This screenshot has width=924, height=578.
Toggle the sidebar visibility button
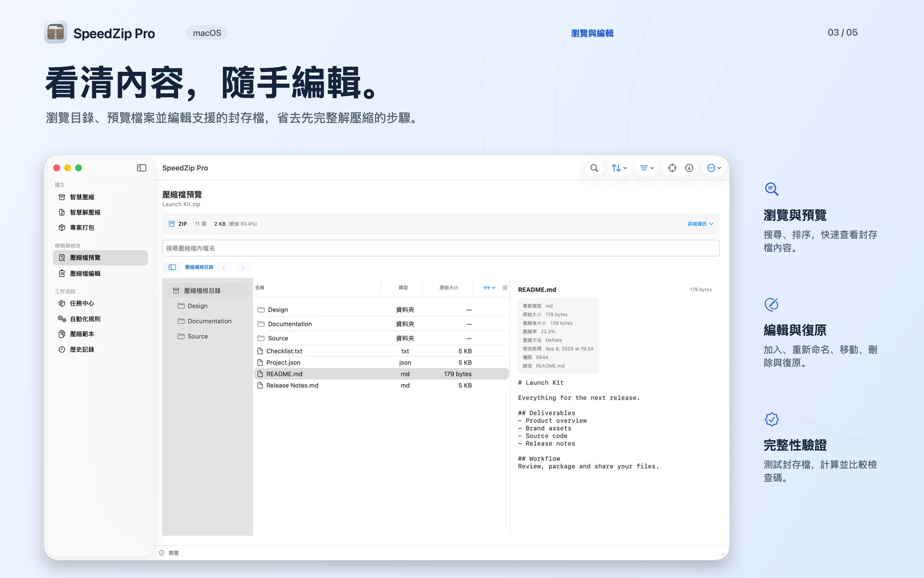(141, 168)
